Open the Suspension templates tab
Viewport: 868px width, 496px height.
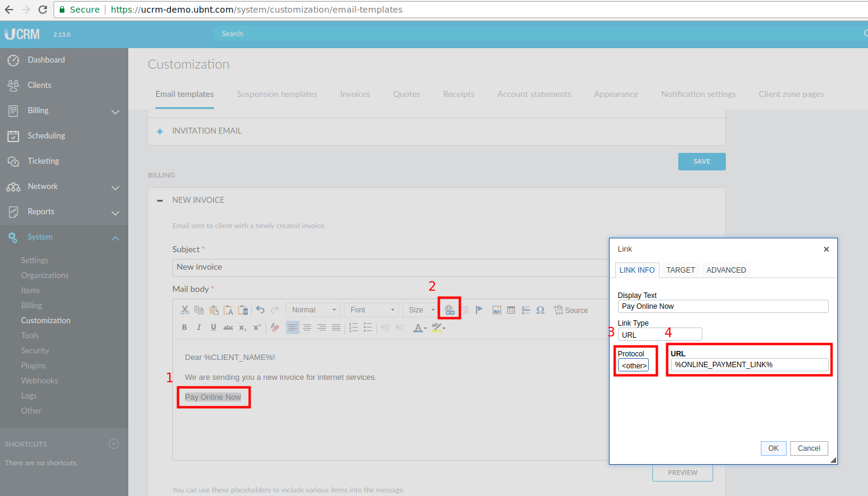(276, 94)
